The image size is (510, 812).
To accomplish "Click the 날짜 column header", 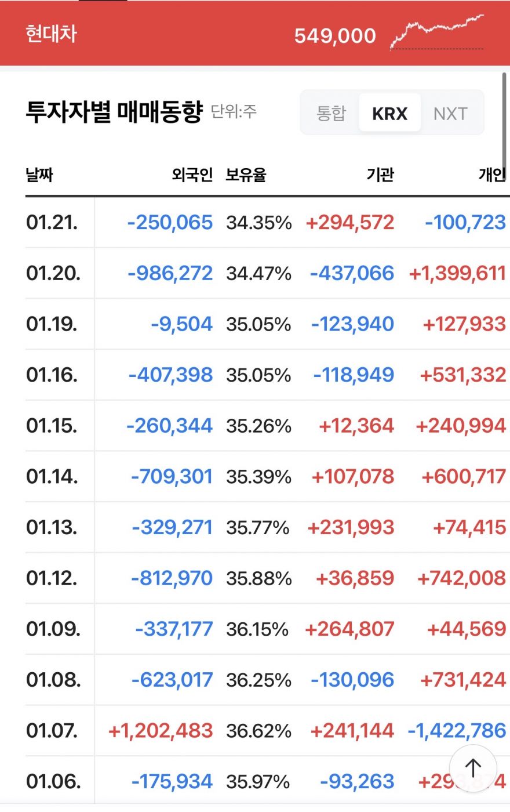I will pos(39,175).
